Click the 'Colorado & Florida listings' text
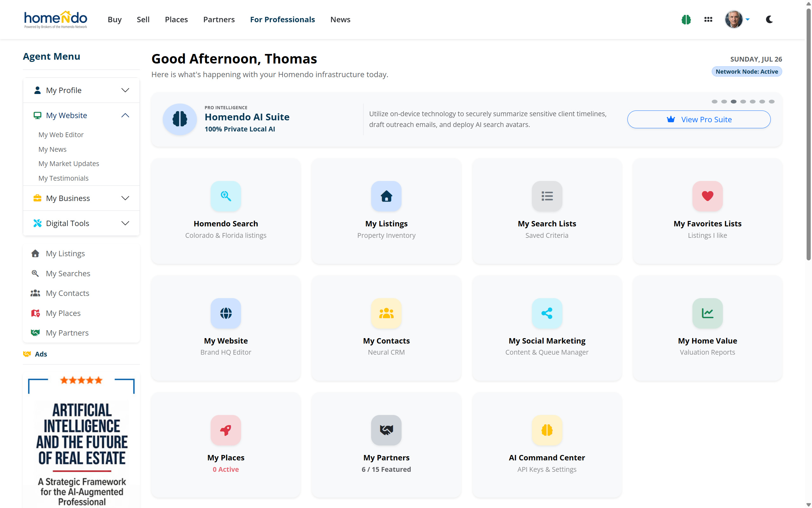This screenshot has width=812, height=508. (x=226, y=235)
